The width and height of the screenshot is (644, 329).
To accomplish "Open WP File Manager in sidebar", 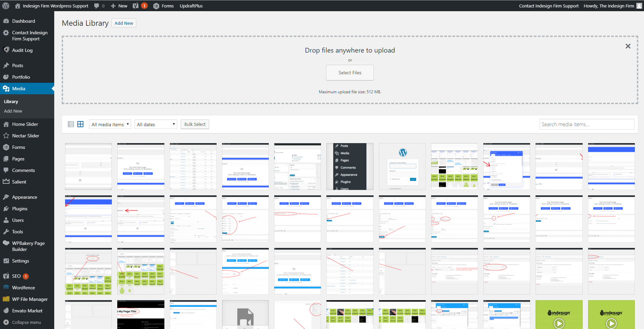I will [30, 299].
